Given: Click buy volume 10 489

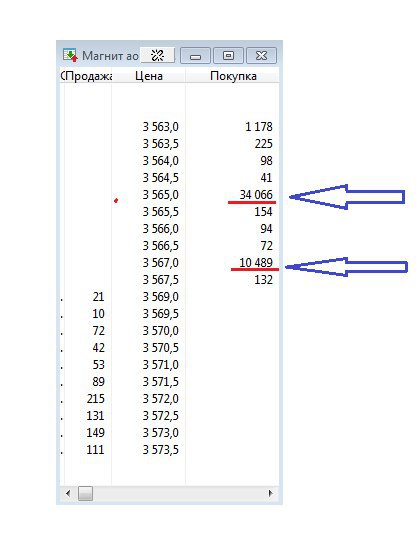Looking at the screenshot, I should pyautogui.click(x=256, y=263).
